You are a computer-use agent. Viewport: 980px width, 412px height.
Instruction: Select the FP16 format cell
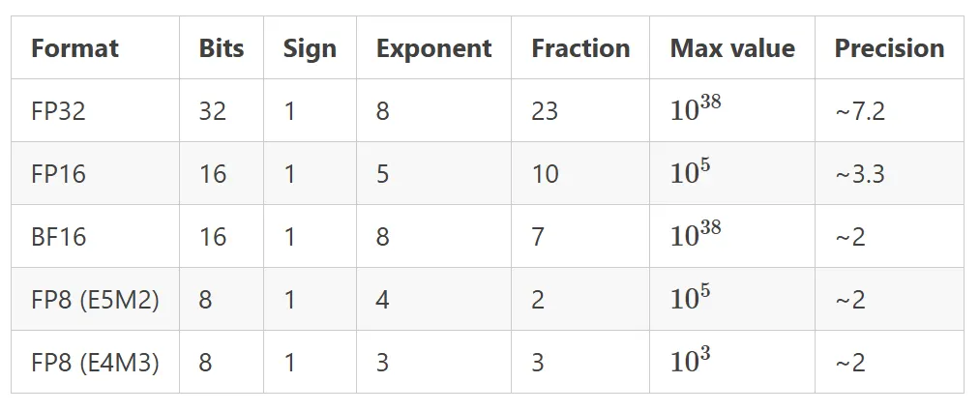58,174
